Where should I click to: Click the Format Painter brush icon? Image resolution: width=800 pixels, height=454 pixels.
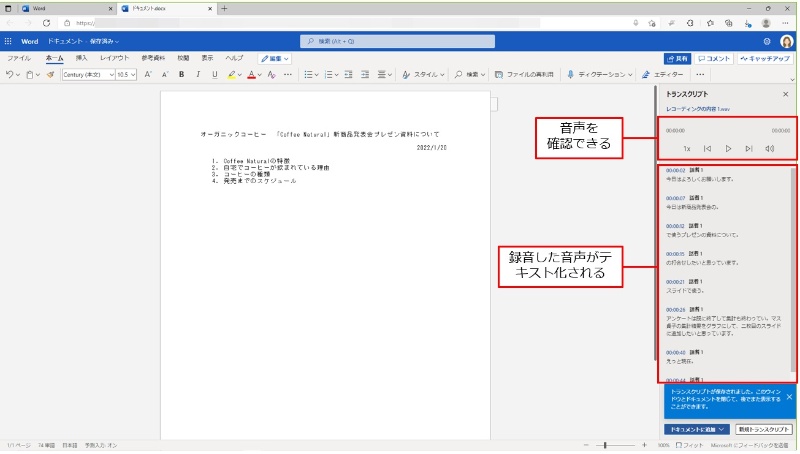pyautogui.click(x=50, y=74)
